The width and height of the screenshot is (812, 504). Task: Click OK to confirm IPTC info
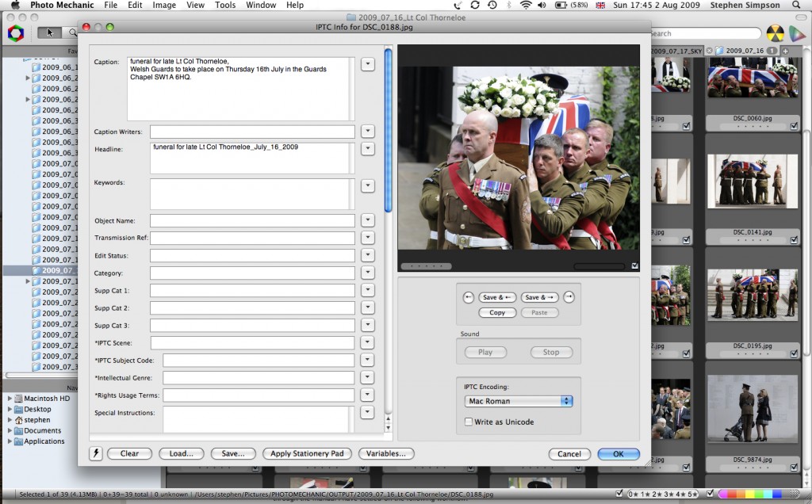click(x=619, y=454)
